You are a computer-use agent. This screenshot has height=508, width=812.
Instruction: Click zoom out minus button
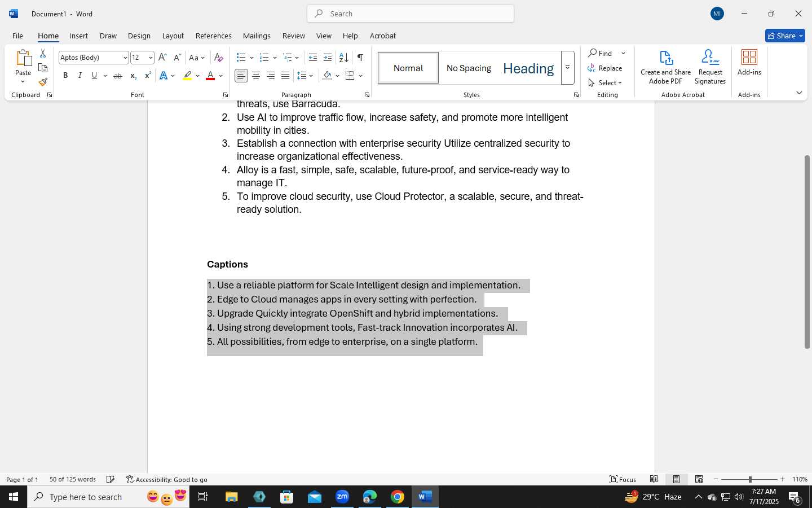716,479
